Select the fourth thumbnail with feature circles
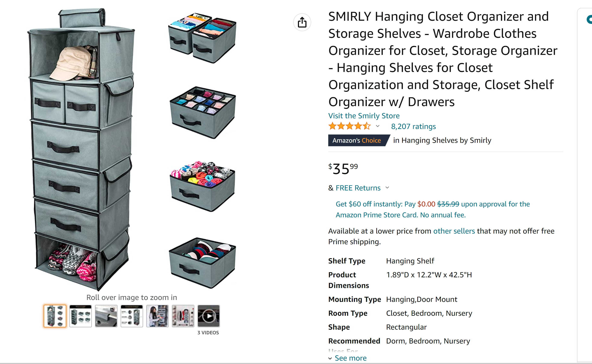592x364 pixels. click(x=132, y=316)
